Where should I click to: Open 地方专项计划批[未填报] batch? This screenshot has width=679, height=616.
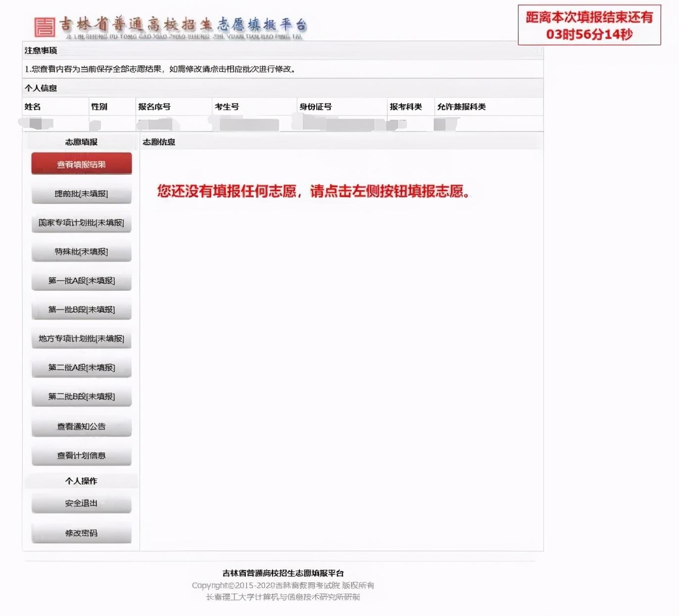82,338
